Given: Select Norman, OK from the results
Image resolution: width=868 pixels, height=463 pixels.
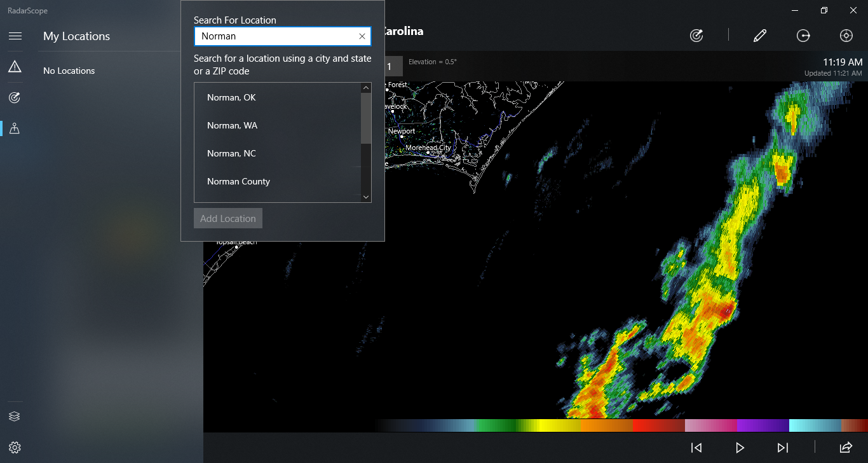Looking at the screenshot, I should click(231, 97).
